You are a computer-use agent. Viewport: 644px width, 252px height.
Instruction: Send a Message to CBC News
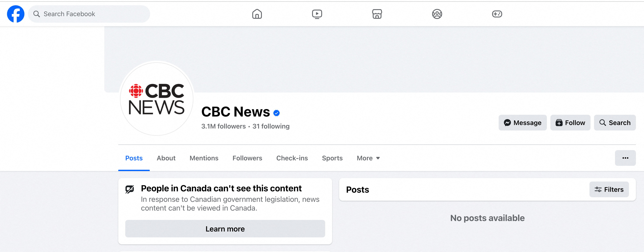[x=522, y=122]
